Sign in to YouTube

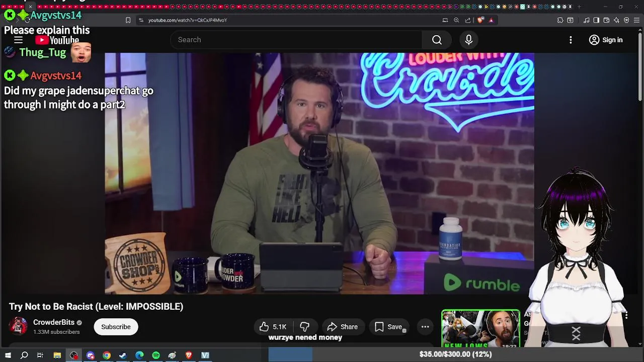coord(606,40)
